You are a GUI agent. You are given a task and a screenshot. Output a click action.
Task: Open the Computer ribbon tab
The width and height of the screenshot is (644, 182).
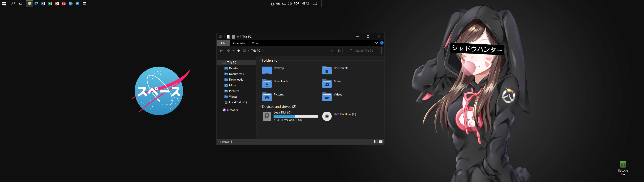point(239,43)
